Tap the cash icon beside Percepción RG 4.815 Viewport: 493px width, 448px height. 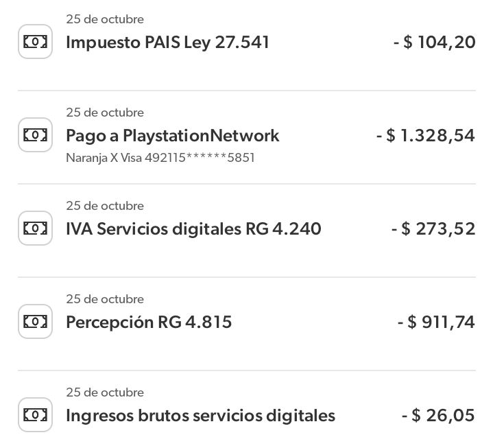pyautogui.click(x=35, y=322)
